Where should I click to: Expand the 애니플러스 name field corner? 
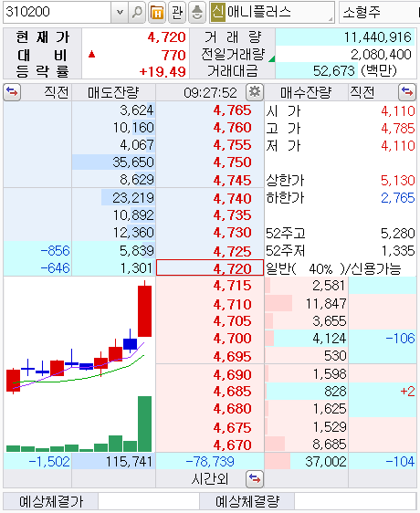(331, 19)
